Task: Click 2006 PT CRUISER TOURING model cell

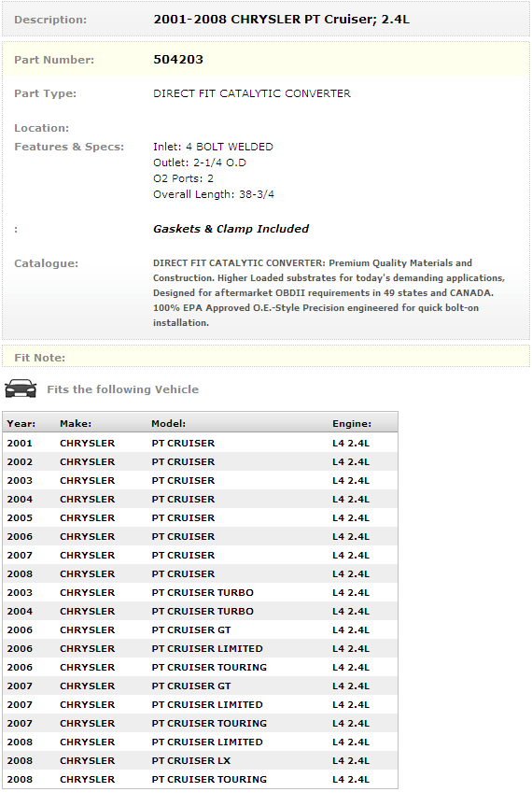Action: tap(209, 667)
